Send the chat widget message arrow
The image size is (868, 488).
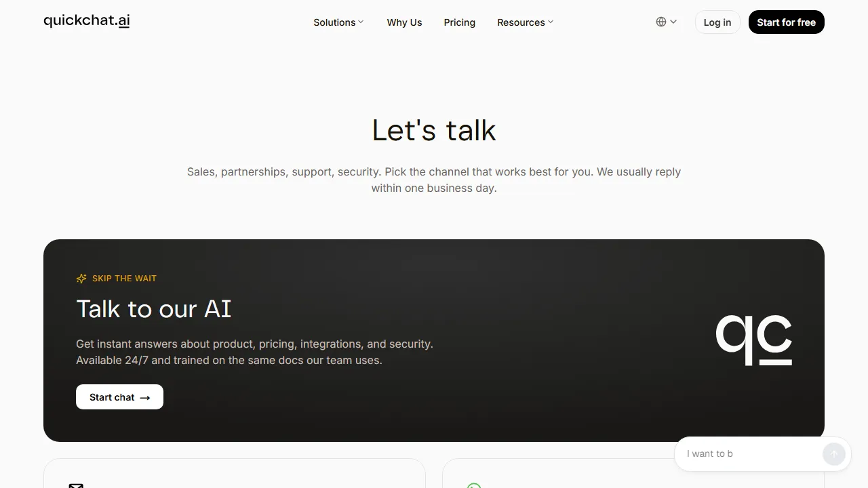833,453
